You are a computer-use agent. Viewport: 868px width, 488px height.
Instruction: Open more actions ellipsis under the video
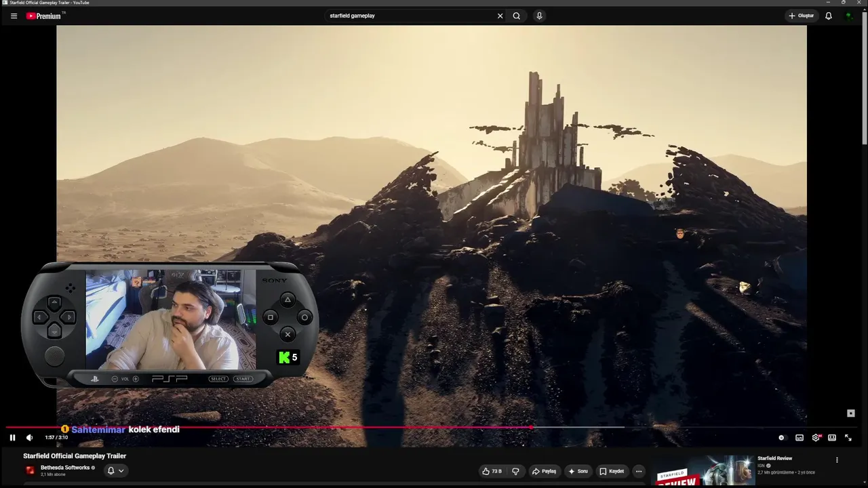coord(639,471)
